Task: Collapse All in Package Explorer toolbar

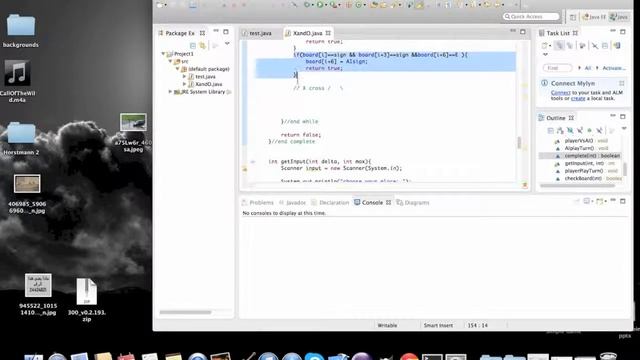Action: (193, 46)
